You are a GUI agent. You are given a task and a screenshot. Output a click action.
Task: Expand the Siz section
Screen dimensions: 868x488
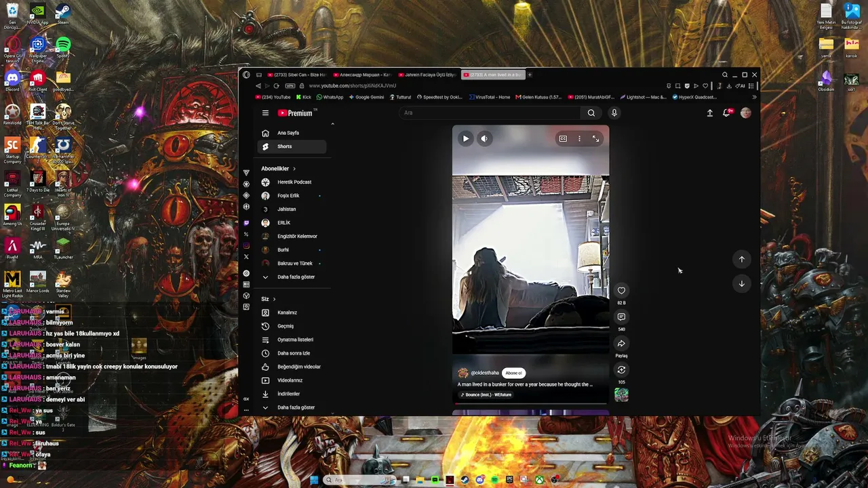point(269,299)
